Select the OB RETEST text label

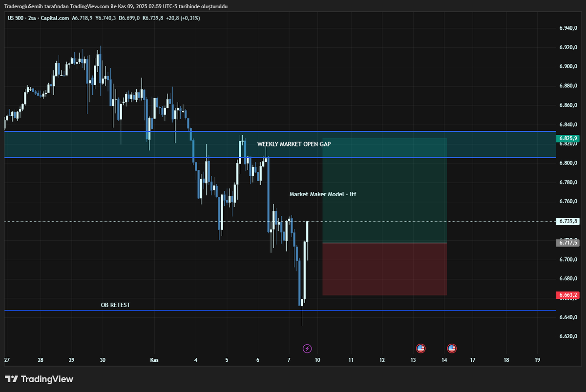[x=115, y=305]
